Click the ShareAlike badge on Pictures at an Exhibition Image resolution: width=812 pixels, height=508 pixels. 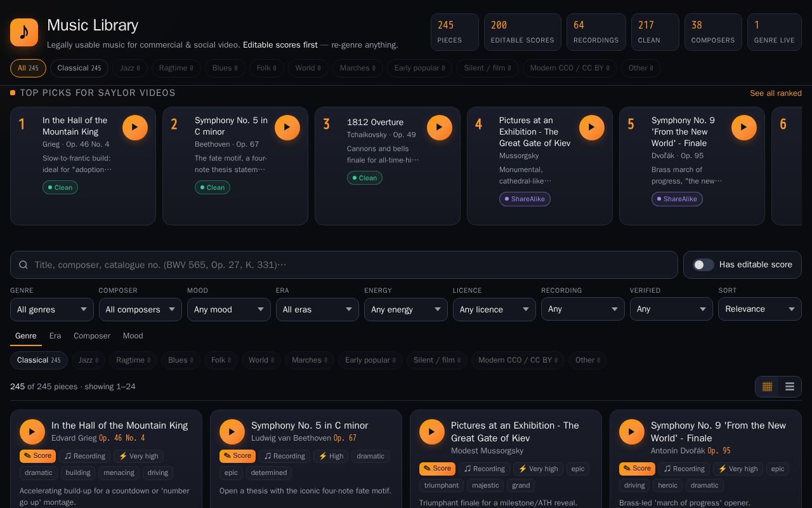[x=525, y=199]
